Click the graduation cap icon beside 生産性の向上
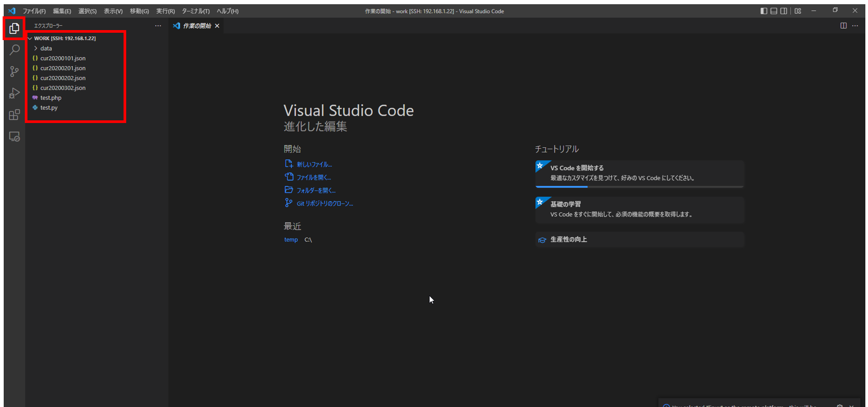 (x=542, y=240)
